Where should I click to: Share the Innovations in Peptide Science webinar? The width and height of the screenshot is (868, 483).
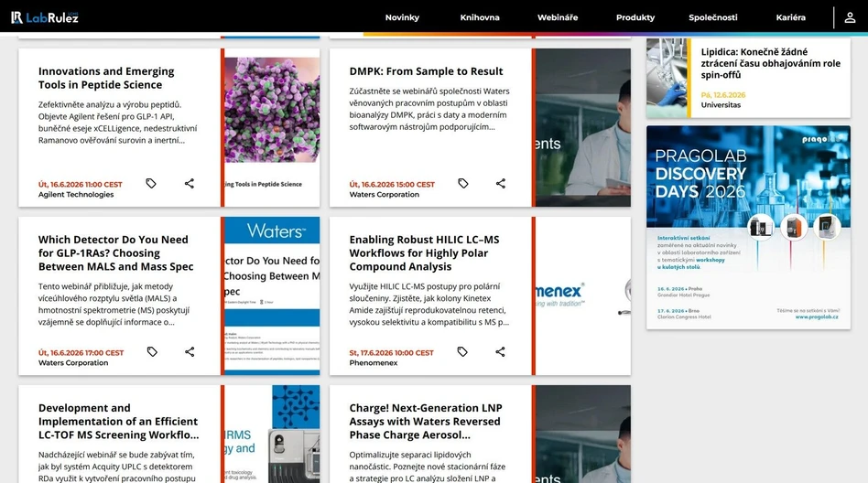point(190,183)
